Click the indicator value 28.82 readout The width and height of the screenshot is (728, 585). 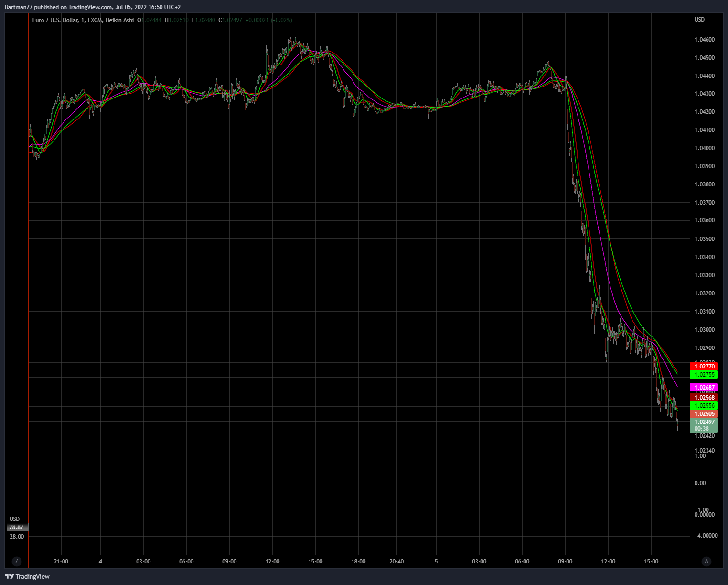(x=16, y=527)
